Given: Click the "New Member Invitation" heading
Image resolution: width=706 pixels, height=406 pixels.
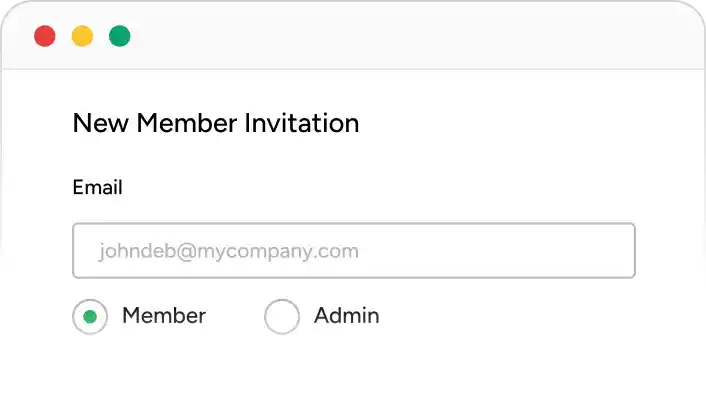Looking at the screenshot, I should [216, 123].
